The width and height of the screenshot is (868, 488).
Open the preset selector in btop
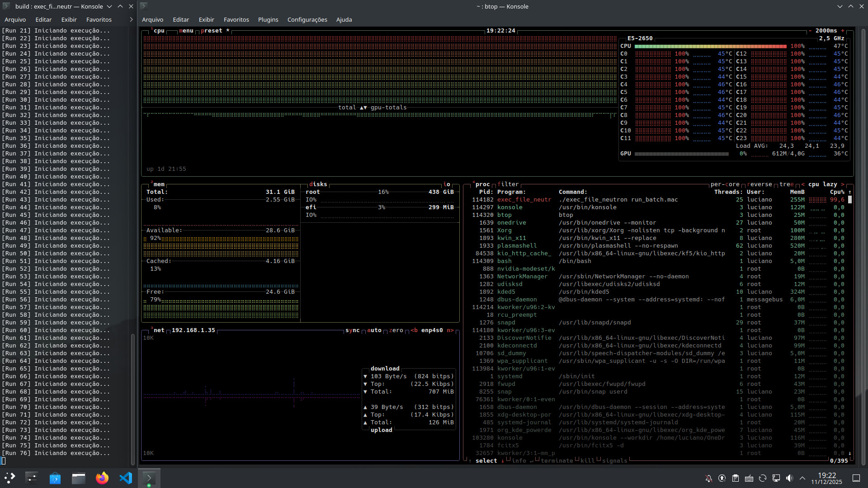click(x=212, y=31)
